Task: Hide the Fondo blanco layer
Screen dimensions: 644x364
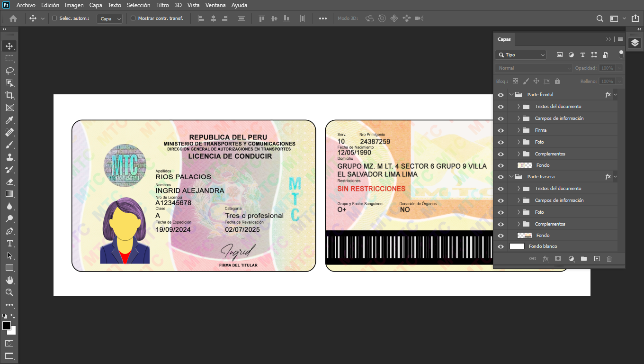Action: [501, 246]
